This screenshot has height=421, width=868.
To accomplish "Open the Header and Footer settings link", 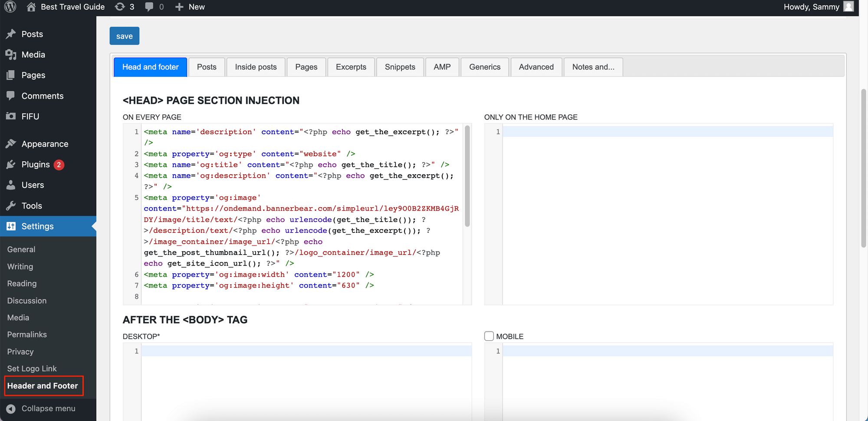I will coord(43,385).
